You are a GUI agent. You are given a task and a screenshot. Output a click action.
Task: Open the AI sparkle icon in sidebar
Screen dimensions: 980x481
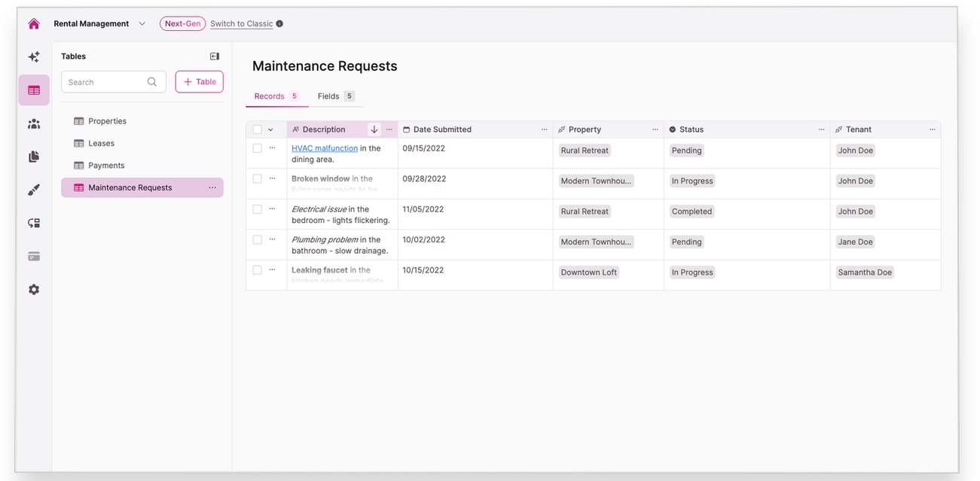coord(34,56)
